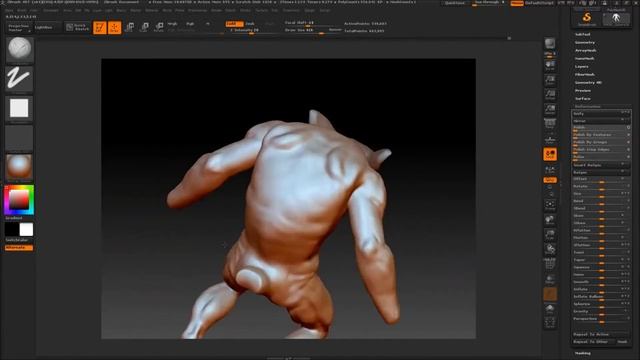This screenshot has width=640, height=360.
Task: Open the Transform menu
Action: [291, 10]
